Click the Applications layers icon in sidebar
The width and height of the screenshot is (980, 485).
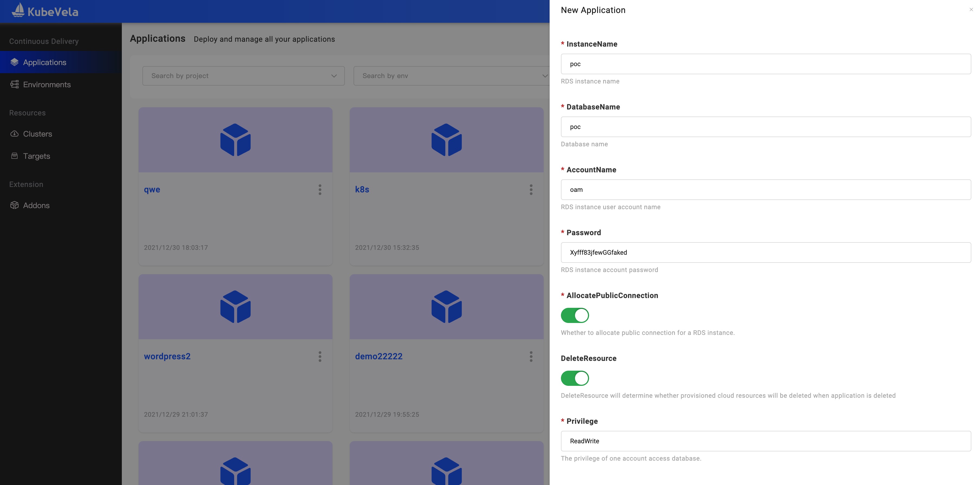[14, 62]
